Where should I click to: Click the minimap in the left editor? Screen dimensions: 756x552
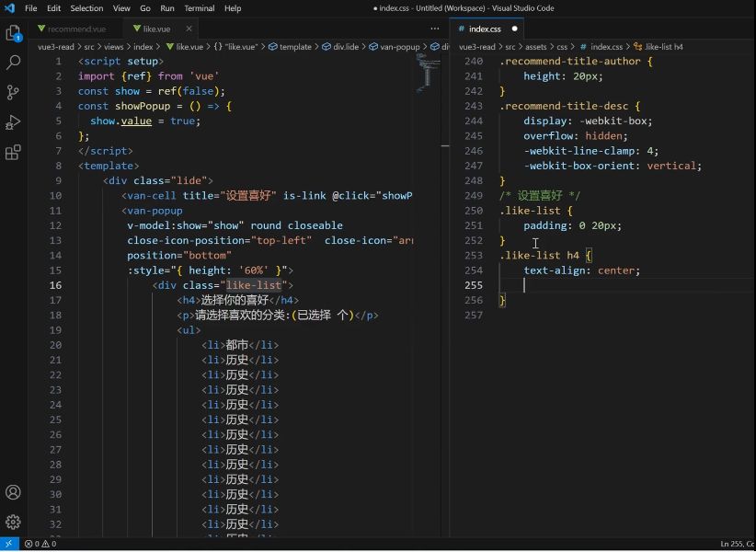tap(429, 74)
